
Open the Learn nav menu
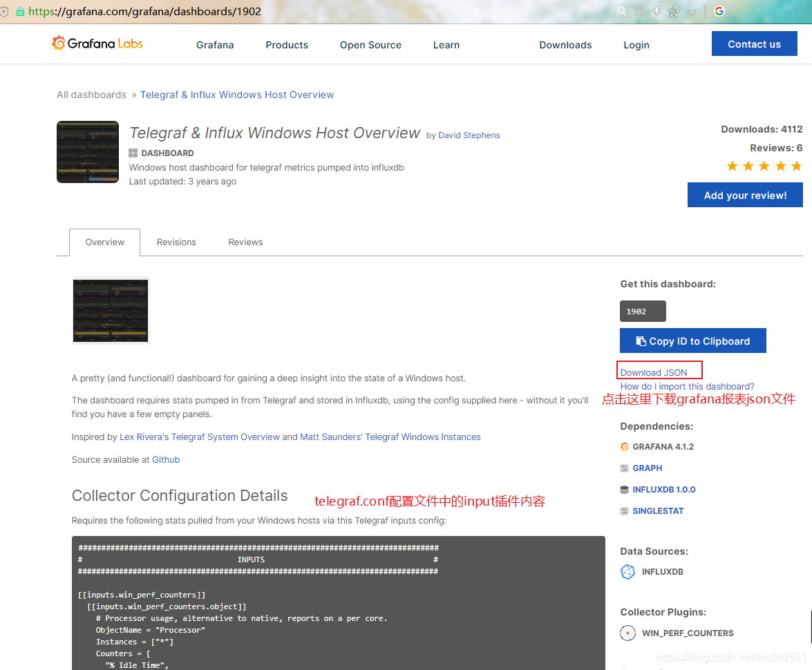click(x=446, y=45)
